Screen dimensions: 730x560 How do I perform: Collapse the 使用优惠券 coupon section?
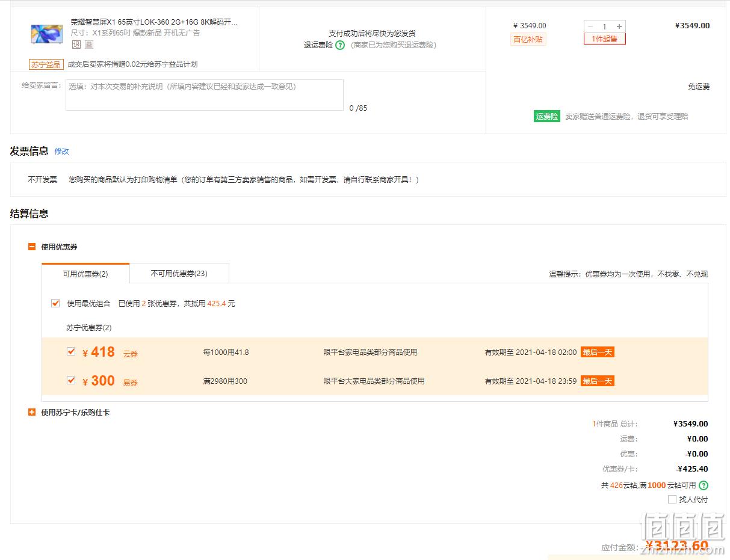tap(32, 247)
